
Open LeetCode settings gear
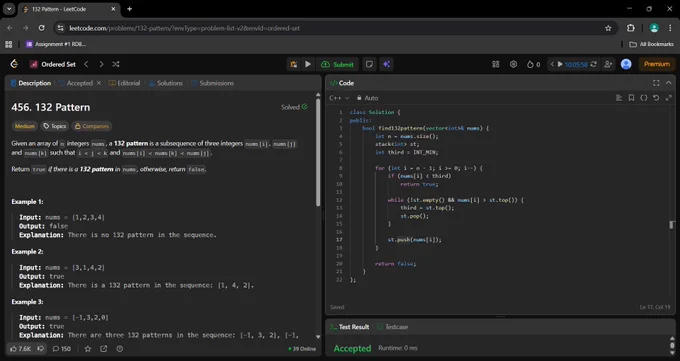(513, 64)
